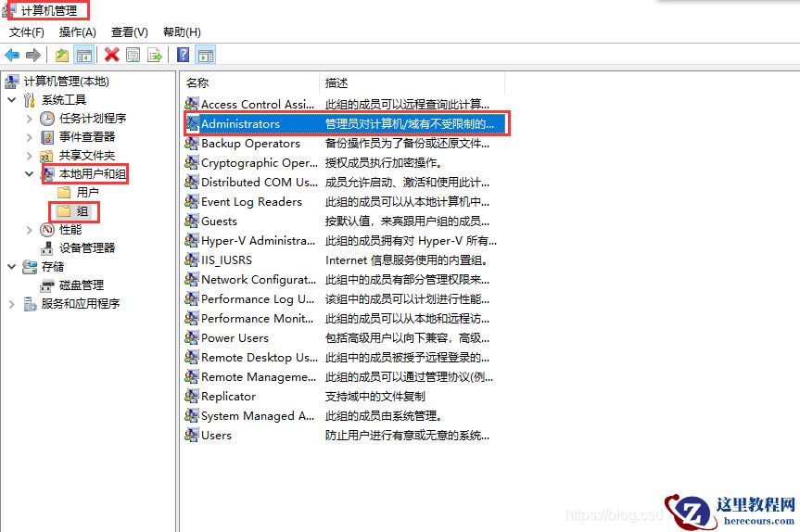Click the Users group icon
800x532 pixels.
coord(192,435)
